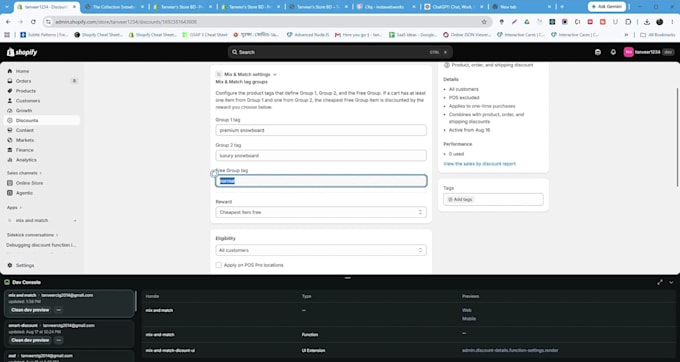680x362 pixels.
Task: Expand Sidekick conversations
Action: 32,235
